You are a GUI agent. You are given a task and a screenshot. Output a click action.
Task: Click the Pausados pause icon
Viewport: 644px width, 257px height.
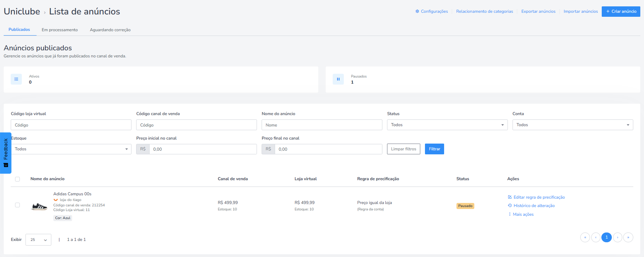[338, 79]
